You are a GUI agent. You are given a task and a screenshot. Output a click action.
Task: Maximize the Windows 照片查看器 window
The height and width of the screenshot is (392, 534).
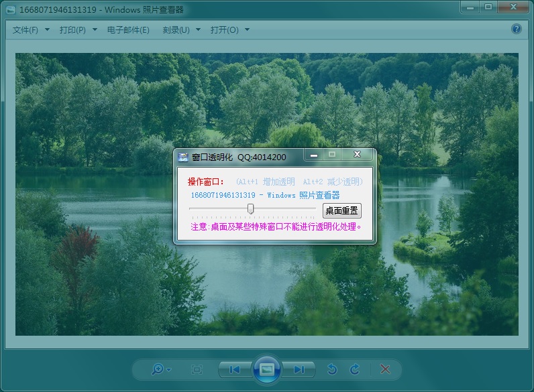pyautogui.click(x=488, y=7)
